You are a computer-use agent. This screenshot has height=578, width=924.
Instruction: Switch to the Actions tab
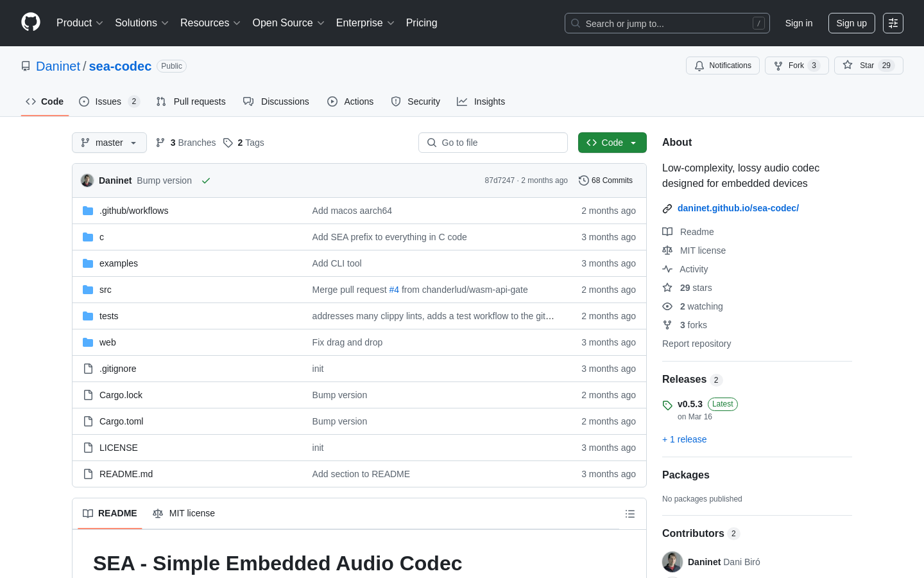pyautogui.click(x=350, y=101)
